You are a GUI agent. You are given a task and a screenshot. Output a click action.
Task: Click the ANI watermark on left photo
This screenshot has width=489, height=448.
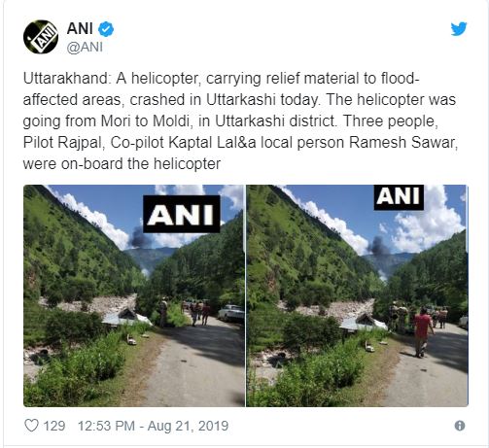182,214
